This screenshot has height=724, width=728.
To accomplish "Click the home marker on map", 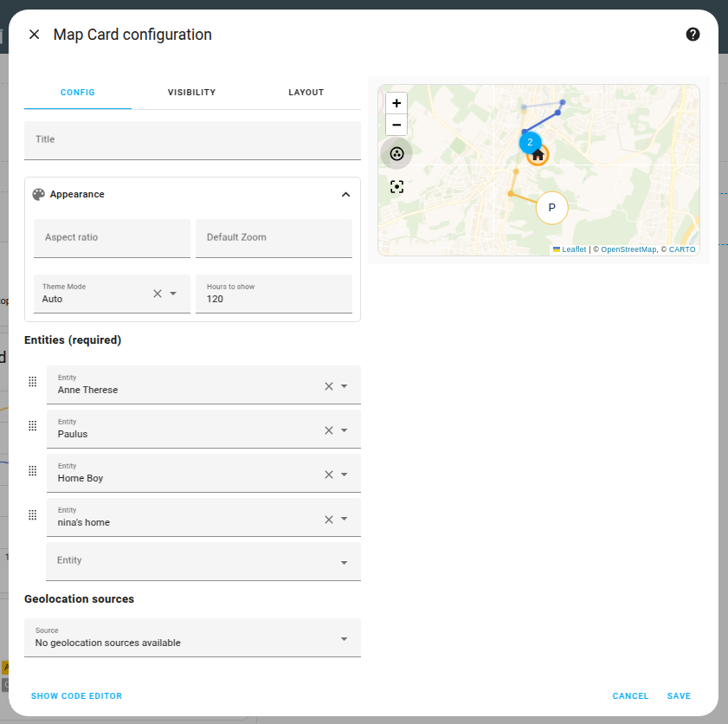I will pyautogui.click(x=538, y=155).
